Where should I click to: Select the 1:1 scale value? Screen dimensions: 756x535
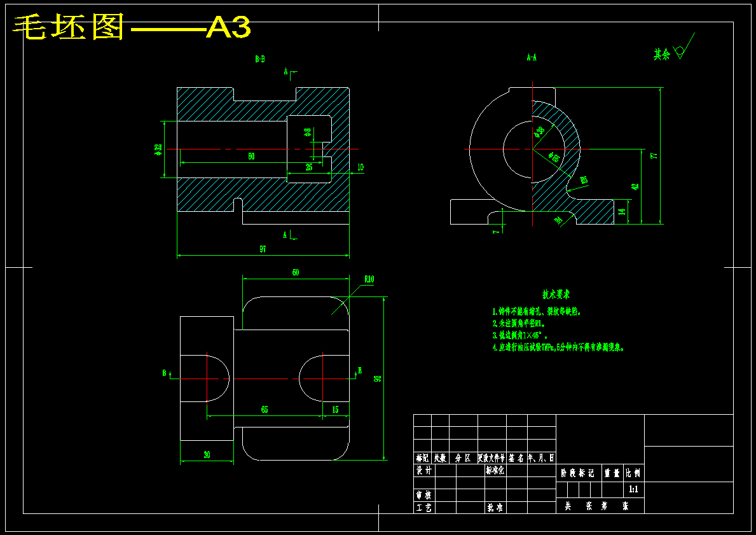click(x=633, y=490)
